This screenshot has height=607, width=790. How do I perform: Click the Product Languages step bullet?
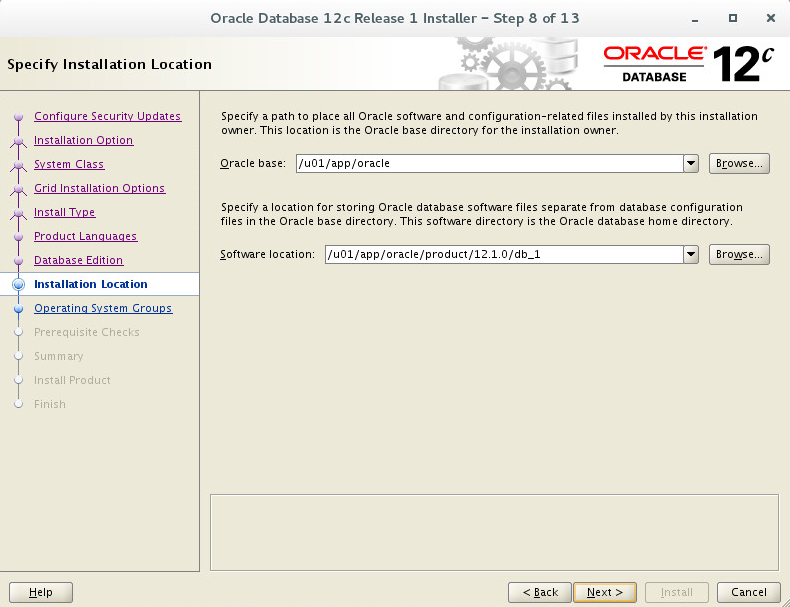click(19, 237)
